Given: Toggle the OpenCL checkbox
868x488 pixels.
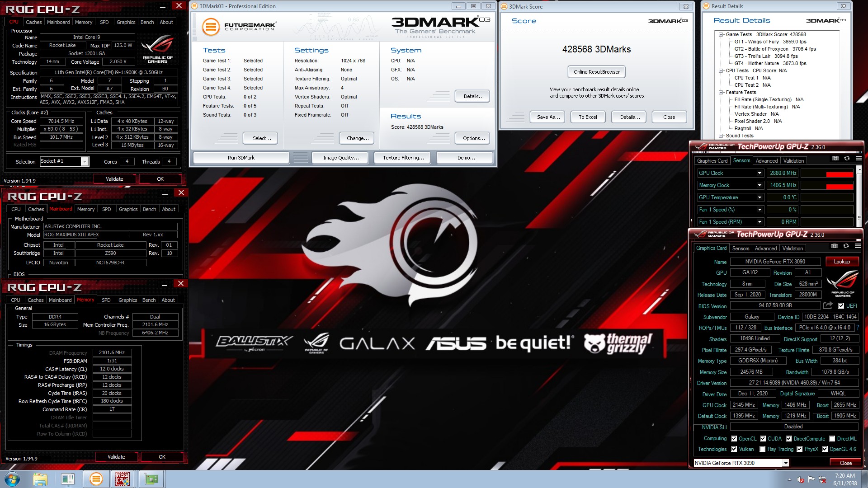Looking at the screenshot, I should [x=734, y=439].
